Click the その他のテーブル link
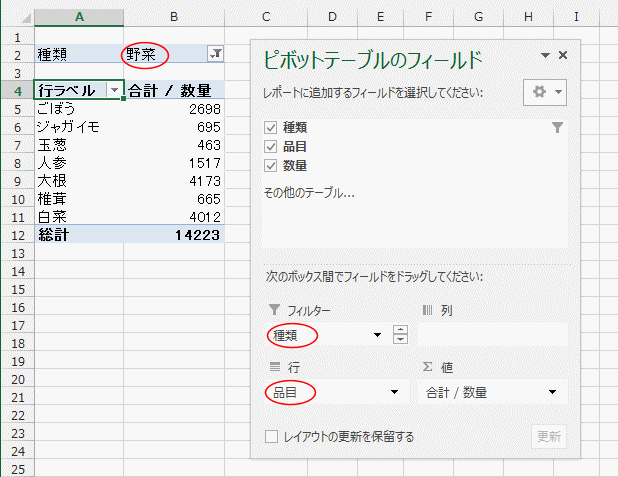The image size is (618, 477). (309, 193)
